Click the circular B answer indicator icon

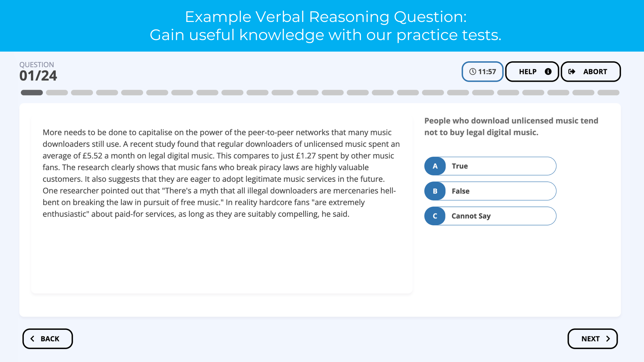pyautogui.click(x=435, y=190)
